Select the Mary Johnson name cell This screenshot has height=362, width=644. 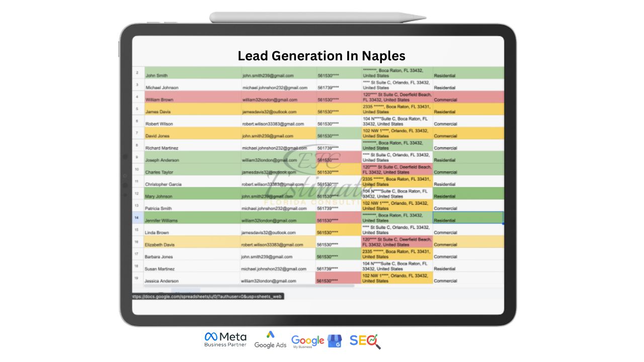(x=192, y=194)
